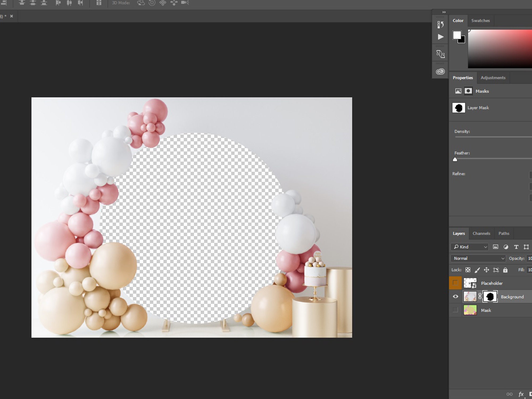Click the Lock position icon
This screenshot has width=532, height=399.
[x=486, y=270]
